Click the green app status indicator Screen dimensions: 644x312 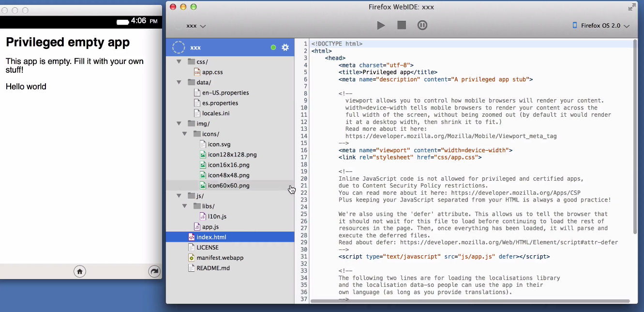click(x=273, y=47)
